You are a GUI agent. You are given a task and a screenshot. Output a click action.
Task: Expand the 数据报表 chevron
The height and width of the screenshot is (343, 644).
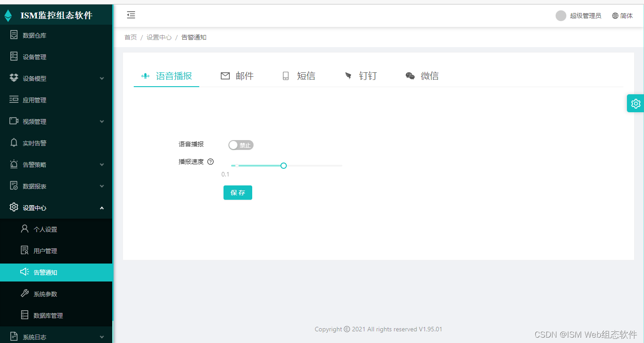[x=102, y=186]
